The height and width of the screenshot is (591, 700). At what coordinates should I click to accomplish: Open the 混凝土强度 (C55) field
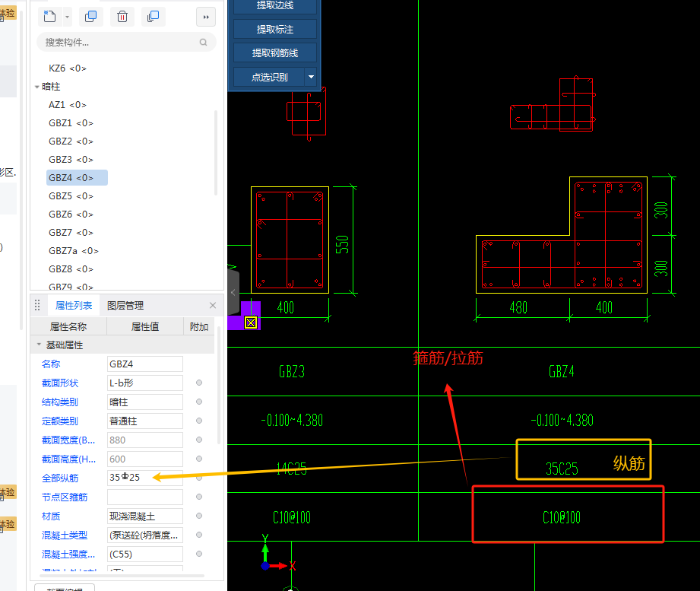(x=145, y=554)
